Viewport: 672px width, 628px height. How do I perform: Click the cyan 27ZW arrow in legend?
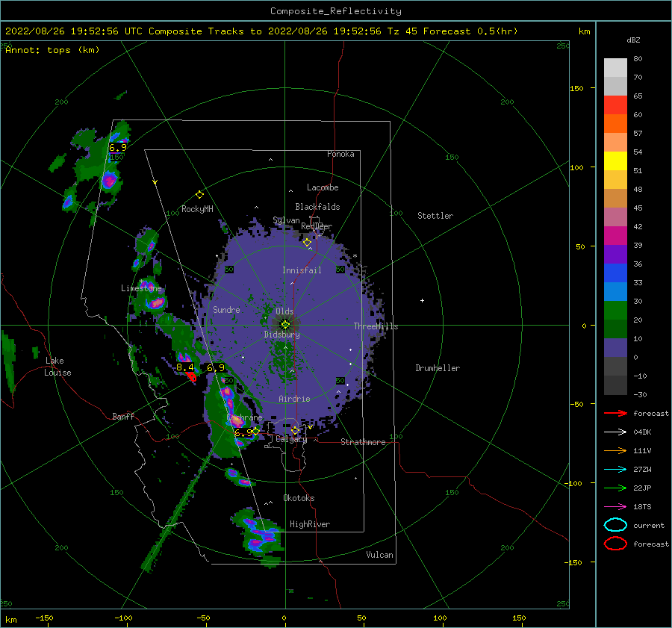pos(615,470)
